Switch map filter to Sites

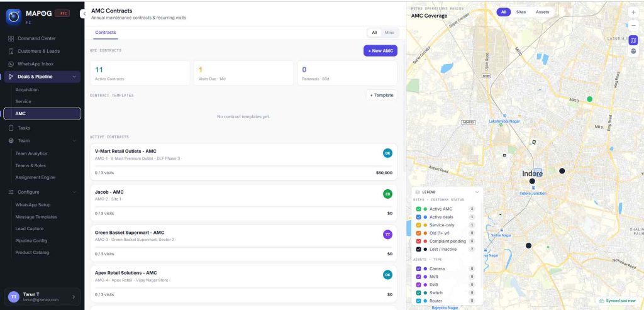coord(521,13)
